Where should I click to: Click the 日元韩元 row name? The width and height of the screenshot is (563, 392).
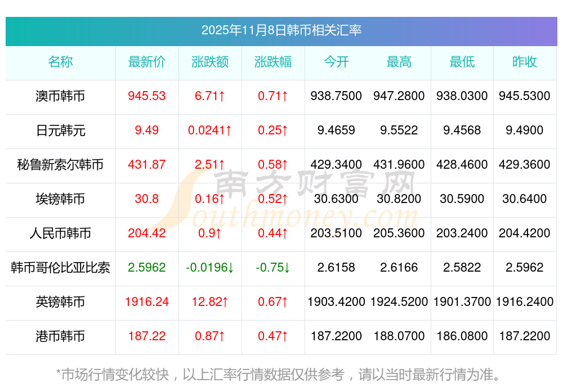pyautogui.click(x=60, y=130)
